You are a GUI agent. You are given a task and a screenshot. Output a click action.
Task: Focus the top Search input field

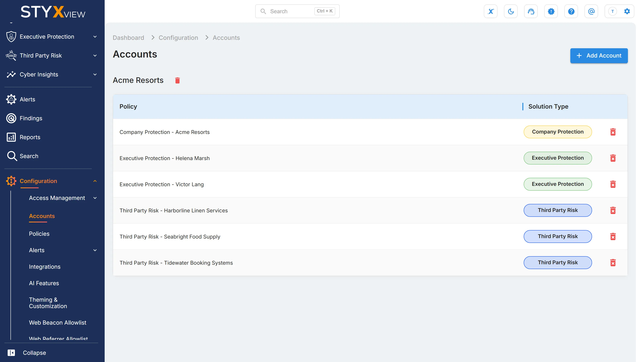[x=297, y=11]
